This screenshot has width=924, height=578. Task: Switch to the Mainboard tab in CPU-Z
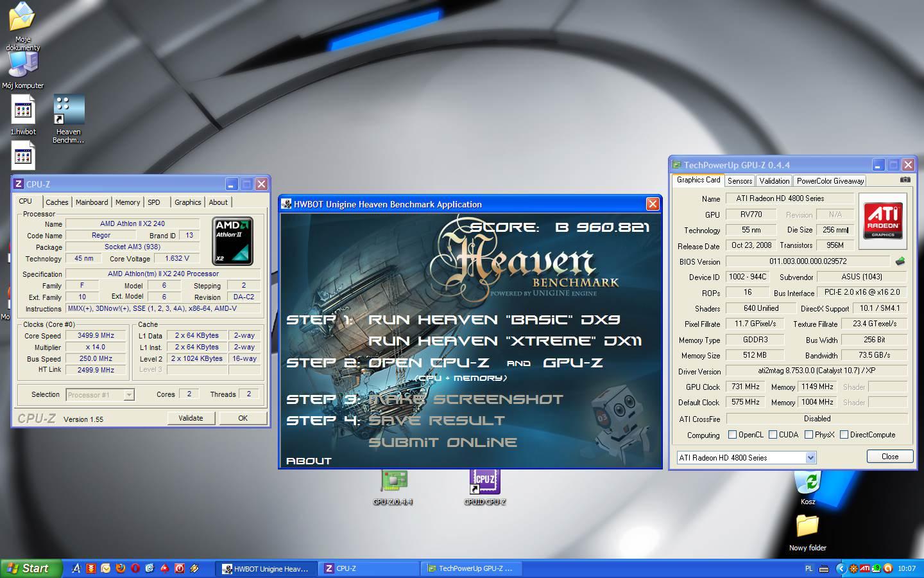[92, 202]
